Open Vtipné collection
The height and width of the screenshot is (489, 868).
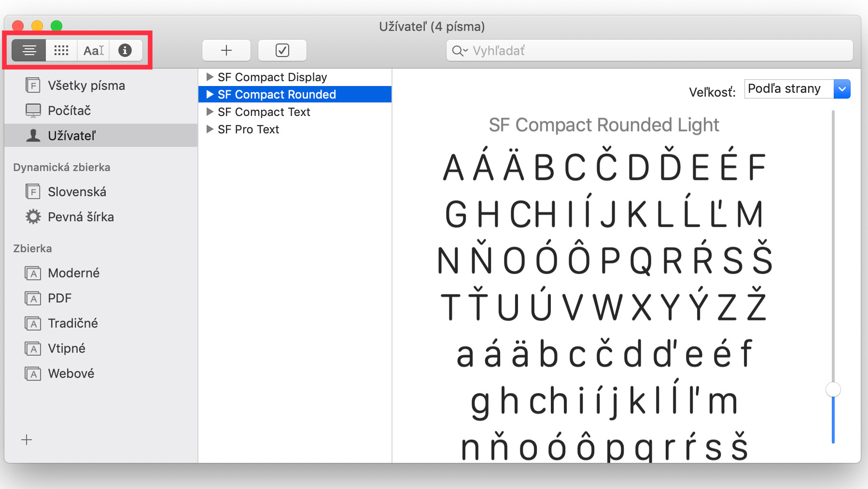101,348
